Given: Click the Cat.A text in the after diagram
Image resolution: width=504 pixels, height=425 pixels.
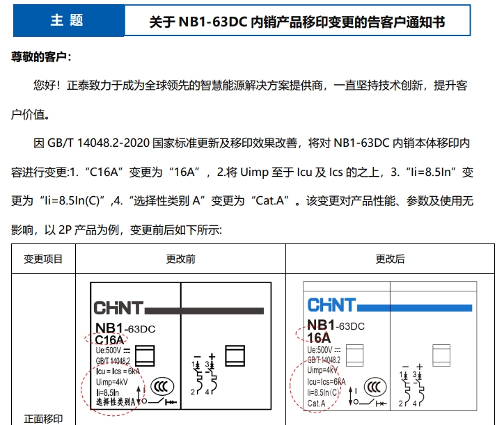Looking at the screenshot, I should pyautogui.click(x=317, y=403).
